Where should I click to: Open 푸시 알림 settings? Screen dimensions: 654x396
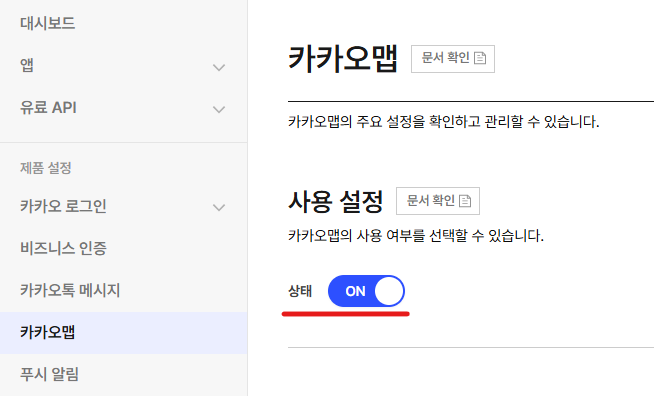[x=49, y=374]
